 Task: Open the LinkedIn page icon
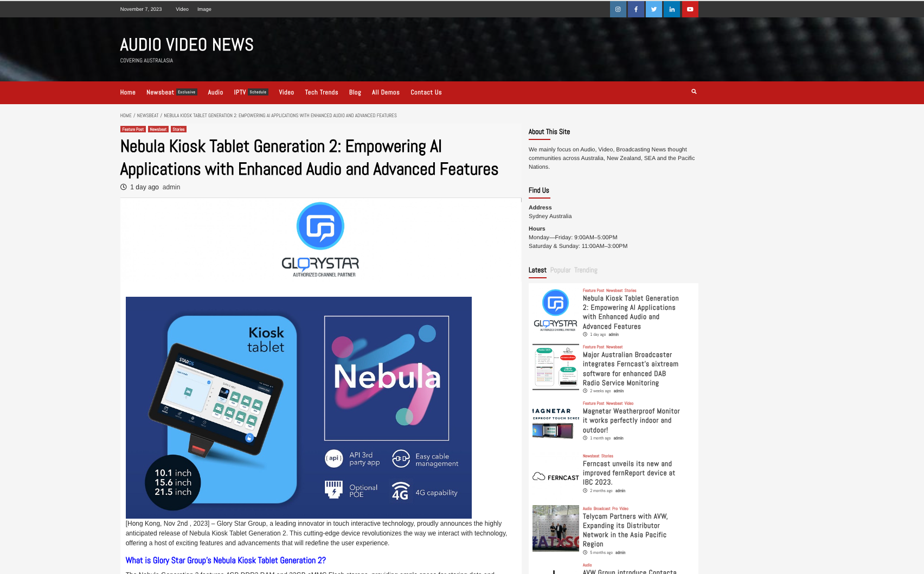coord(671,9)
